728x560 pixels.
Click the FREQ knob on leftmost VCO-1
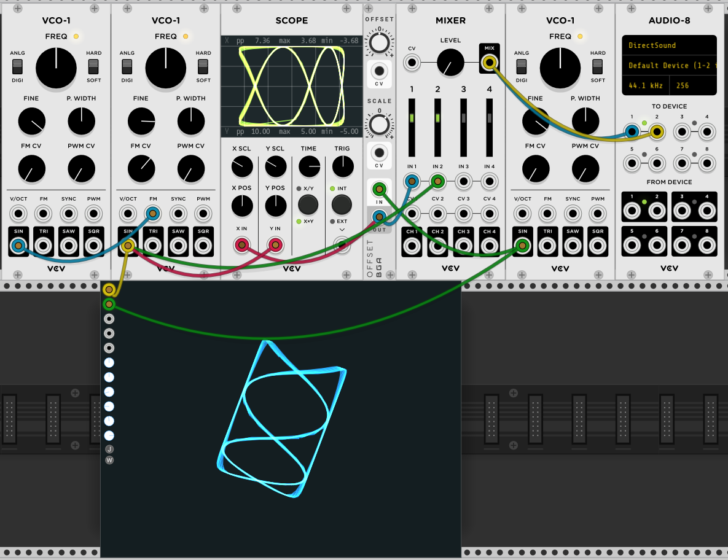click(x=56, y=68)
